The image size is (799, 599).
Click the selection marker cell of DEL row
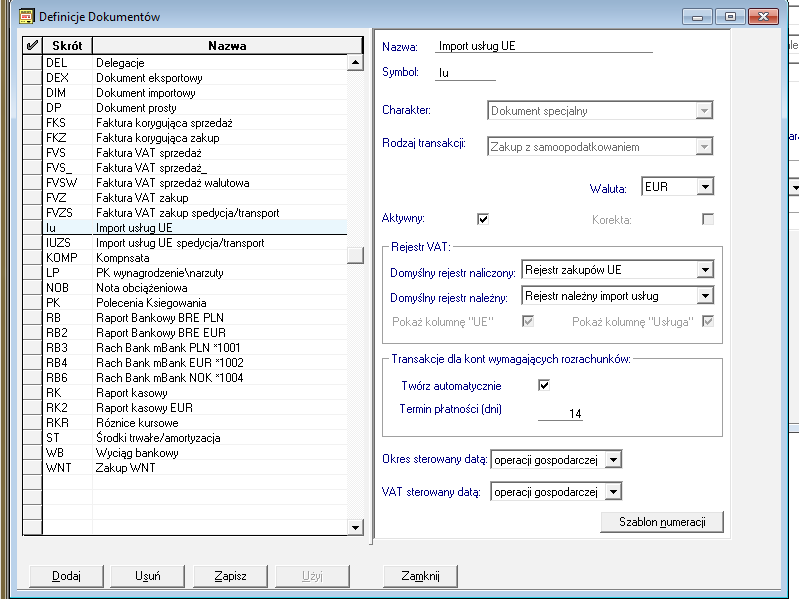(x=32, y=63)
